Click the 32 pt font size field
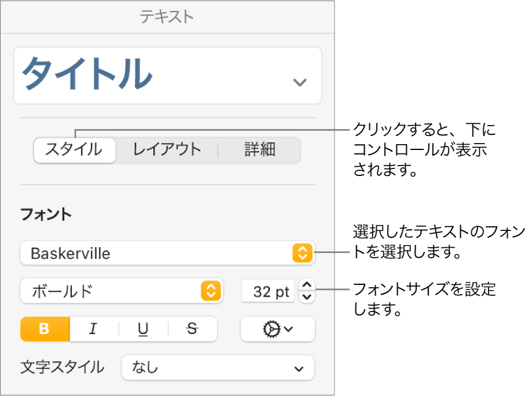The width and height of the screenshot is (532, 396). [268, 291]
